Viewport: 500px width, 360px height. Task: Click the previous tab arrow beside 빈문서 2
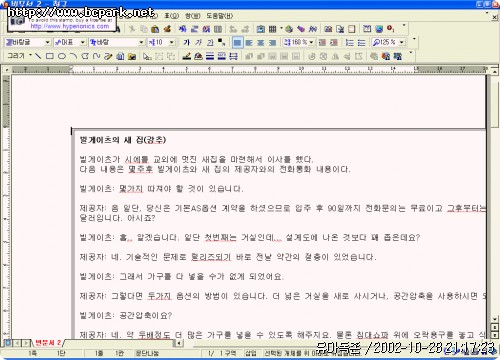tap(17, 343)
